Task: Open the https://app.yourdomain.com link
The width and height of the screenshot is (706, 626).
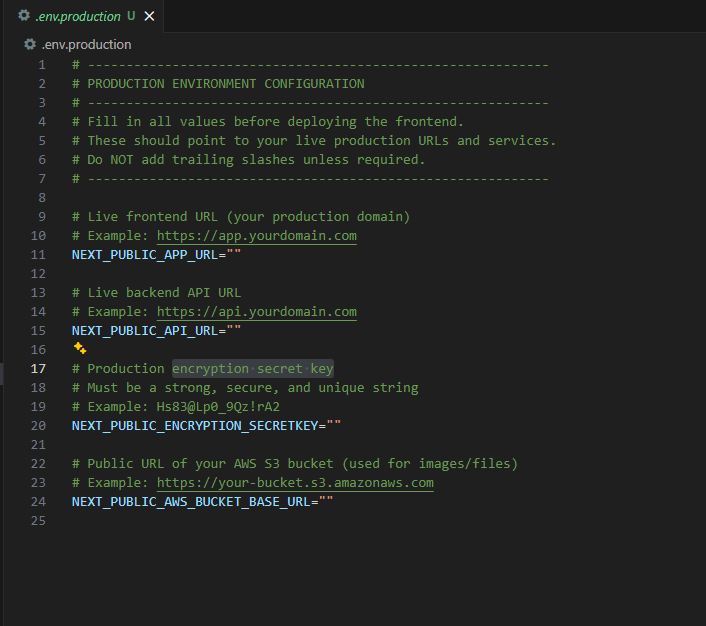Action: [x=257, y=236]
